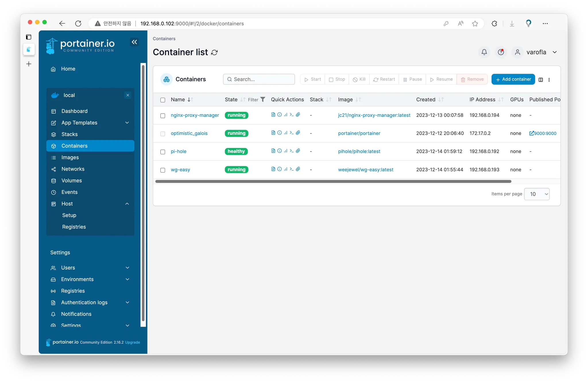Image resolution: width=588 pixels, height=382 pixels.
Task: Open exec console icon for optimistic_galois
Action: [292, 133]
